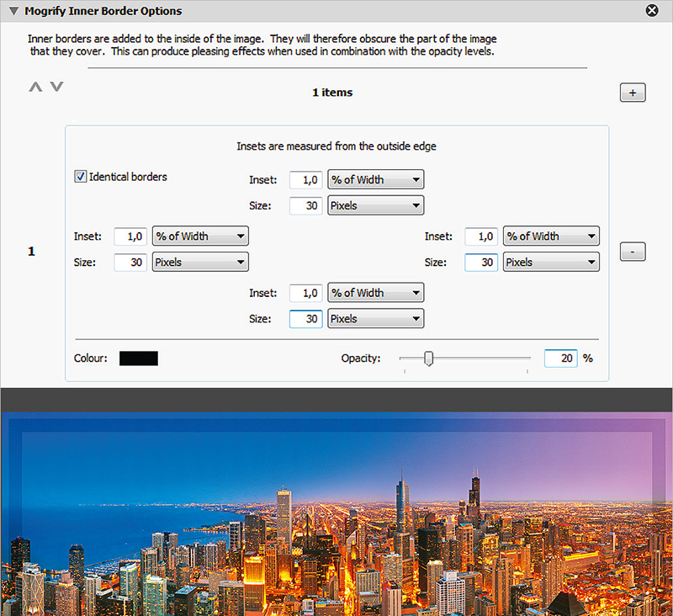Click the black Colour swatch
The width and height of the screenshot is (673, 616).
point(139,358)
